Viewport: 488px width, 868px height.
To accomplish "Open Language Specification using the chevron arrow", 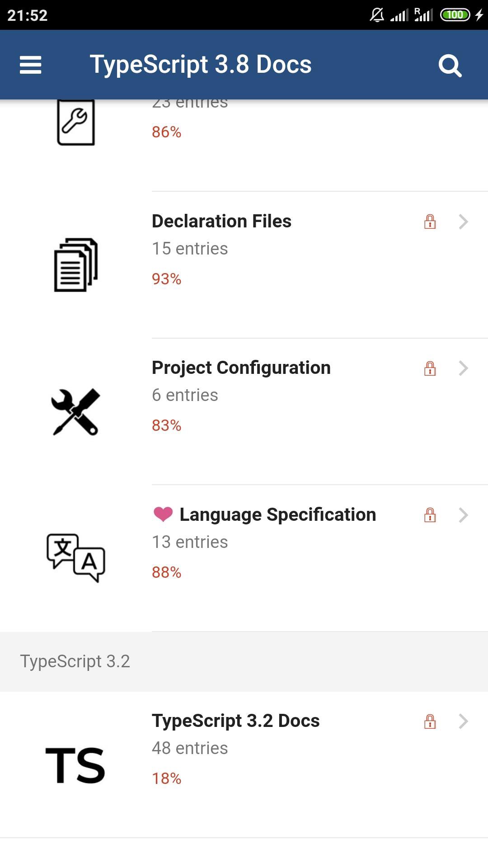I will click(x=463, y=515).
